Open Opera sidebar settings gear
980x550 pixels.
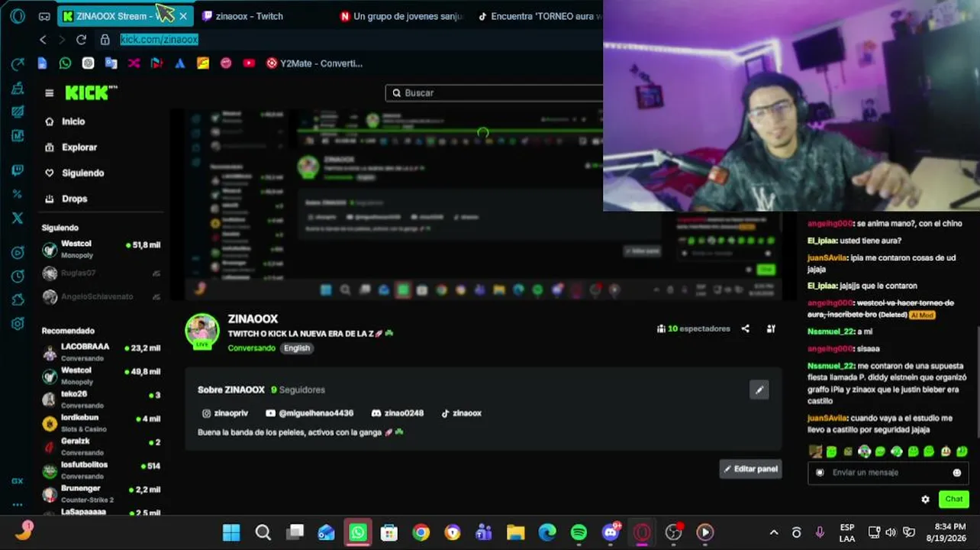18,324
